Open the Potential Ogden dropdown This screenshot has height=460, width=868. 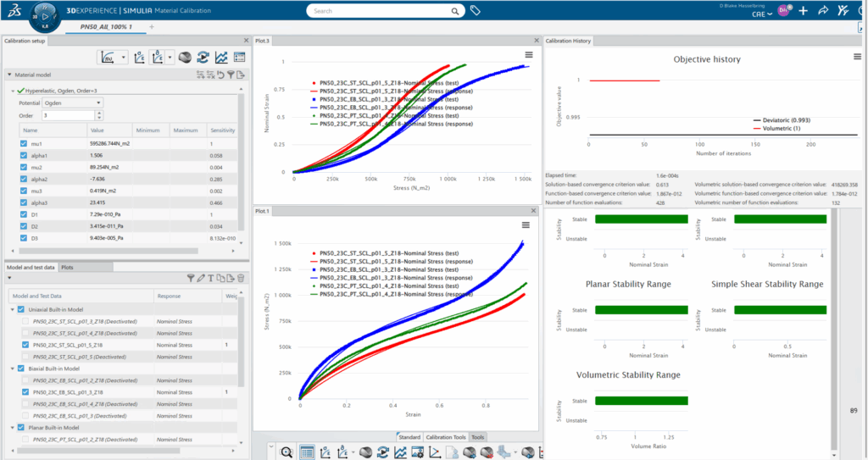(x=72, y=103)
